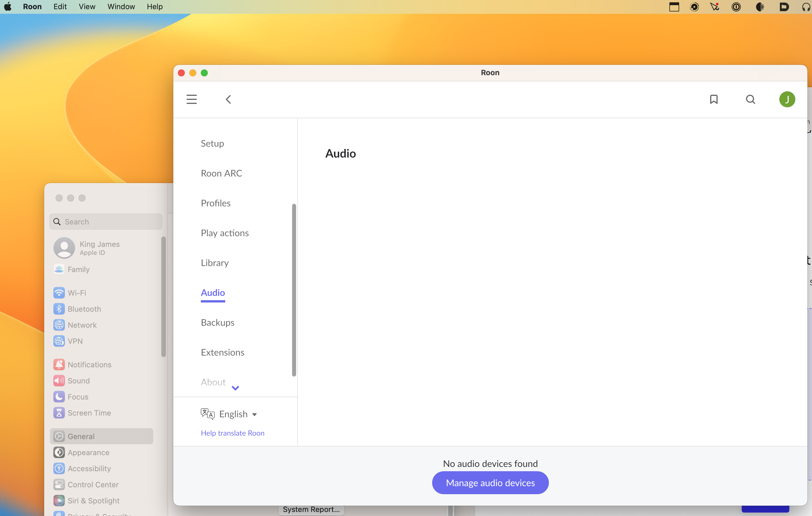Open the Roon hamburger menu

(192, 99)
